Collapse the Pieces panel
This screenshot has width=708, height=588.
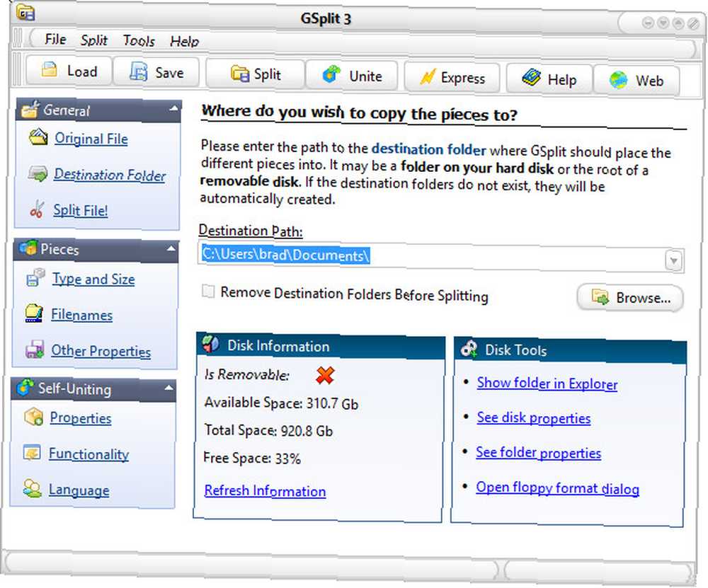171,248
